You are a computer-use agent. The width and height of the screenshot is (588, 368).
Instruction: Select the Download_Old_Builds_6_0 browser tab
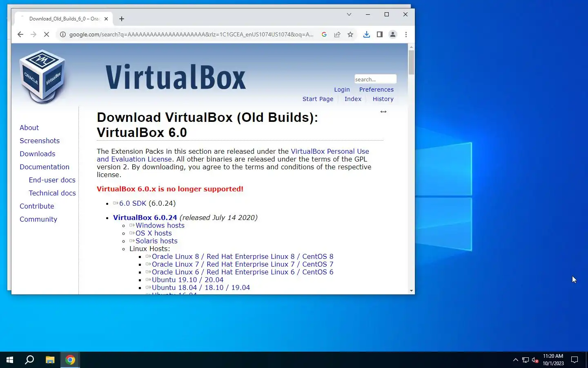click(64, 19)
